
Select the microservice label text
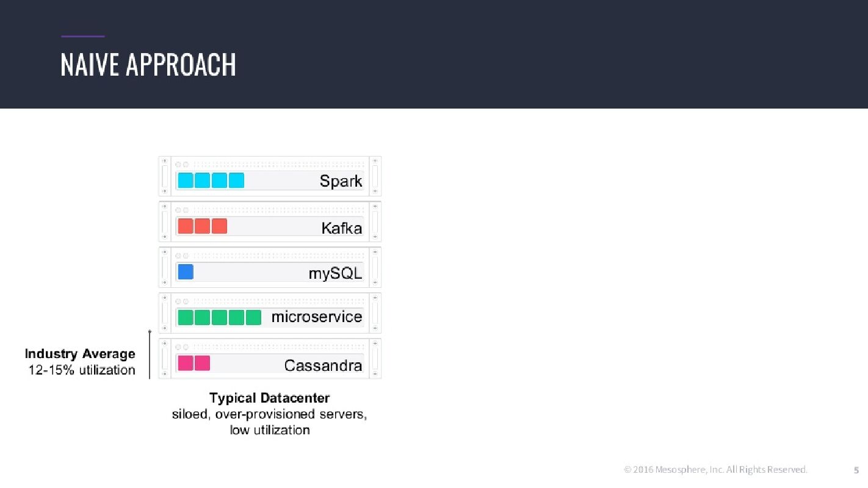(x=316, y=317)
